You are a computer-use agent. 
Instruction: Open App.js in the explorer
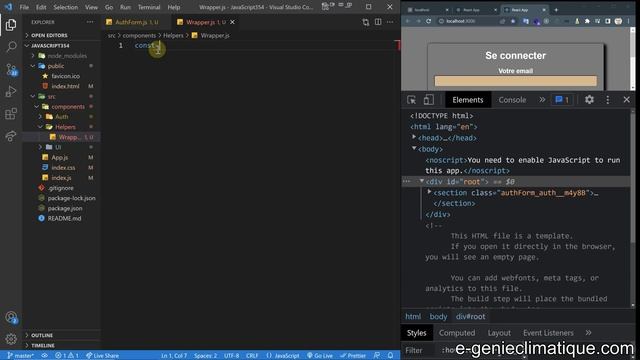pyautogui.click(x=61, y=157)
